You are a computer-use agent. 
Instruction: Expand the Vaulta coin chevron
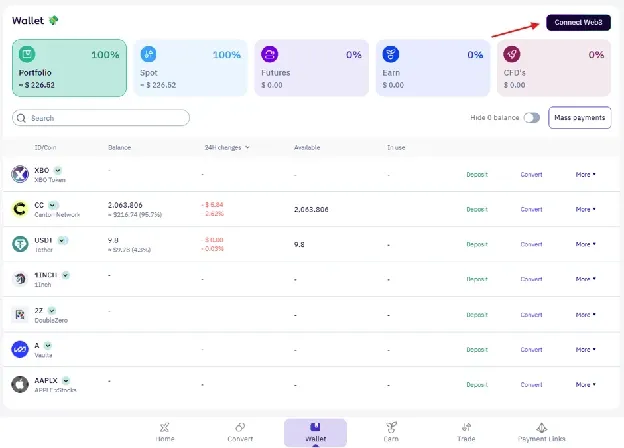click(x=48, y=345)
